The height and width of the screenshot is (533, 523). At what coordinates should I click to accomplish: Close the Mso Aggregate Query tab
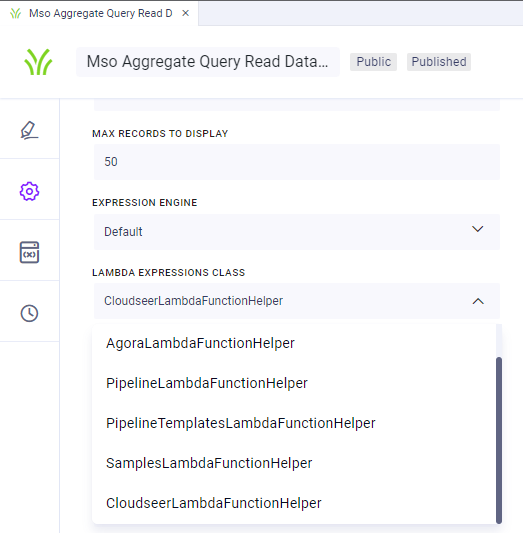coord(186,13)
